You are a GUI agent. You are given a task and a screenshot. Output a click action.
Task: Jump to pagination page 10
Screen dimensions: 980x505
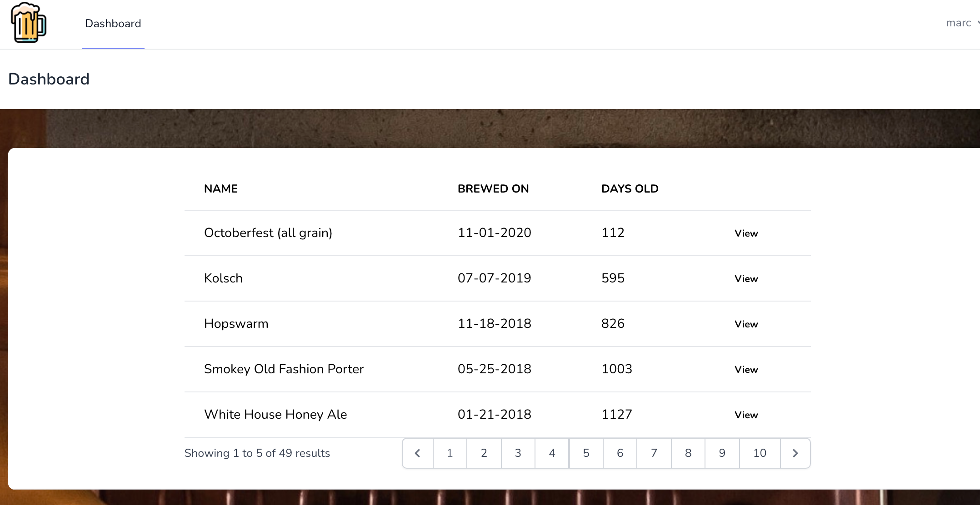760,453
